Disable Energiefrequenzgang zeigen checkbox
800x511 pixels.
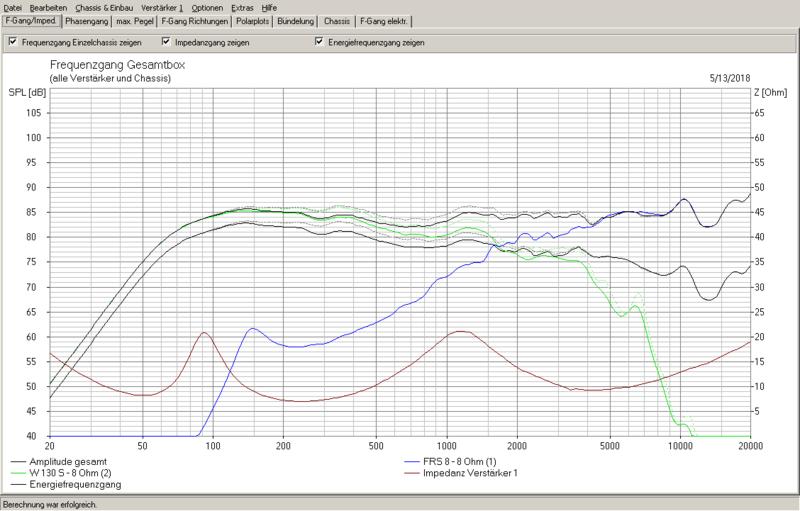[319, 42]
